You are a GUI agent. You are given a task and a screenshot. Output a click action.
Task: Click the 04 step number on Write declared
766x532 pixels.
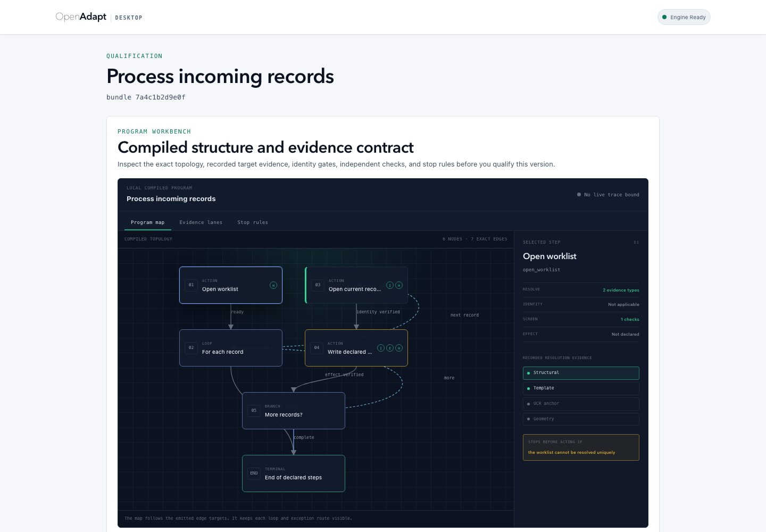317,348
